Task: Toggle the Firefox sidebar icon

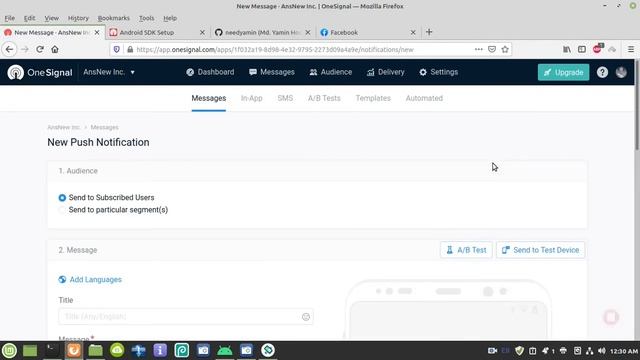Action: pyautogui.click(x=582, y=49)
